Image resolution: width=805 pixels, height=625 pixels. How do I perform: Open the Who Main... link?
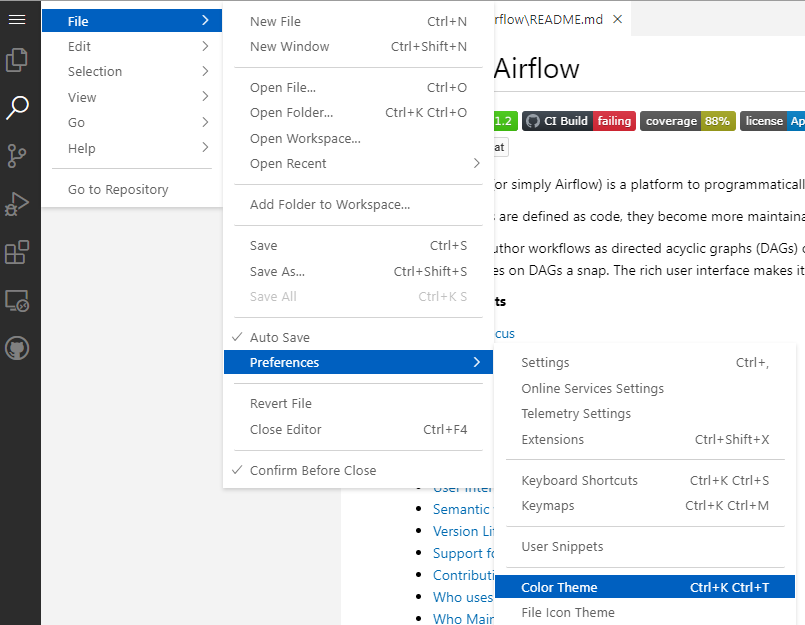pos(463,619)
